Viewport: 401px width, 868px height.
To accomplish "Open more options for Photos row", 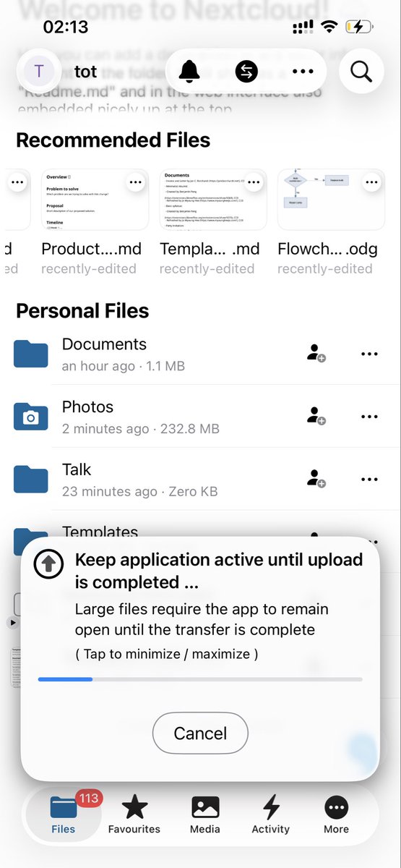I will tap(369, 417).
